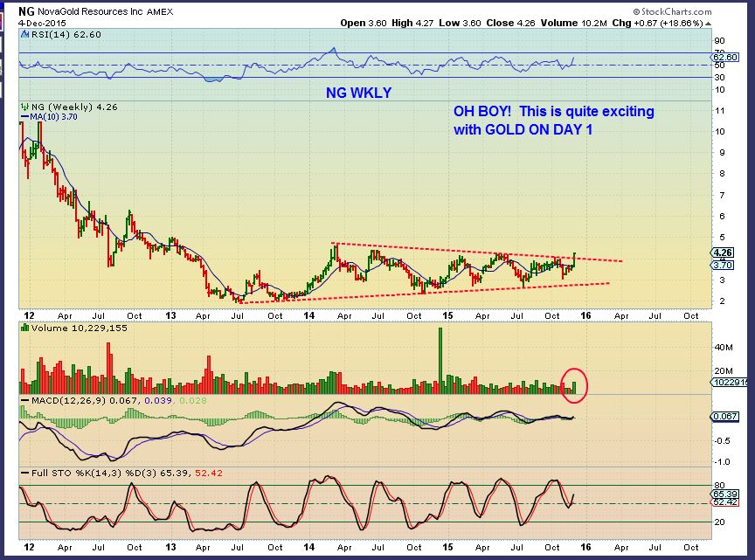Screen dimensions: 755x560
Task: Click the 'Low 3.60' value in header
Action: pyautogui.click(x=460, y=23)
